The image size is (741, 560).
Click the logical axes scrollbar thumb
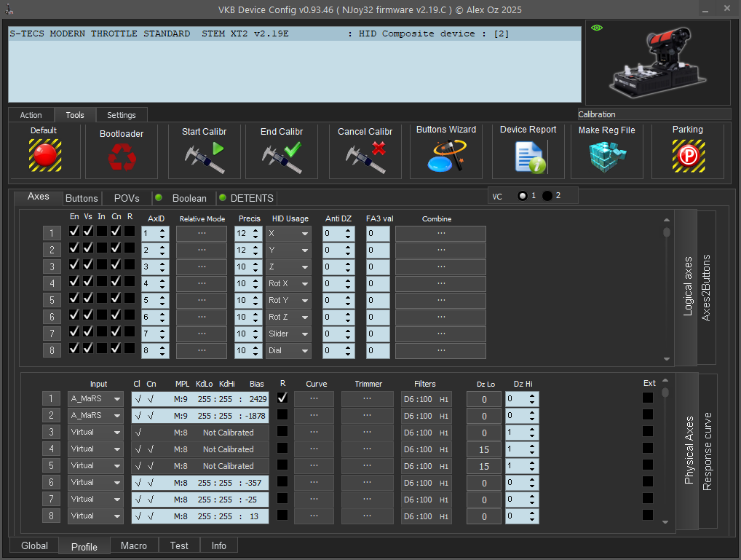click(x=667, y=232)
